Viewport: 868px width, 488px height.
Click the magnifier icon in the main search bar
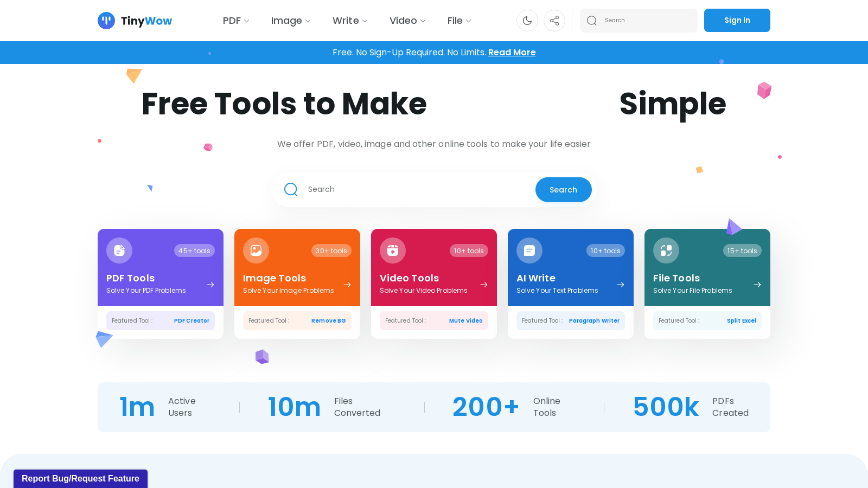291,189
